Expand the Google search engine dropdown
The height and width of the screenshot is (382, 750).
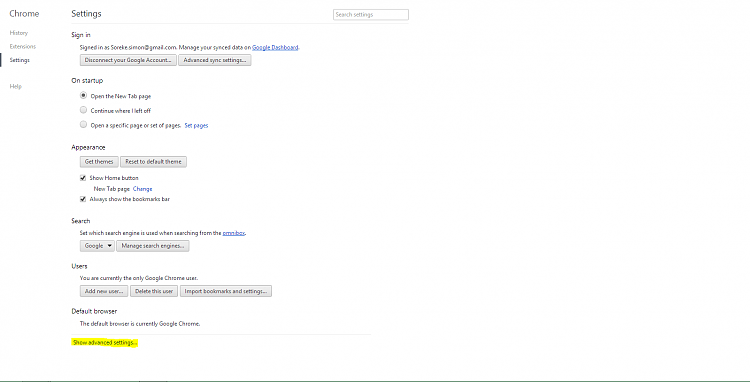[97, 246]
